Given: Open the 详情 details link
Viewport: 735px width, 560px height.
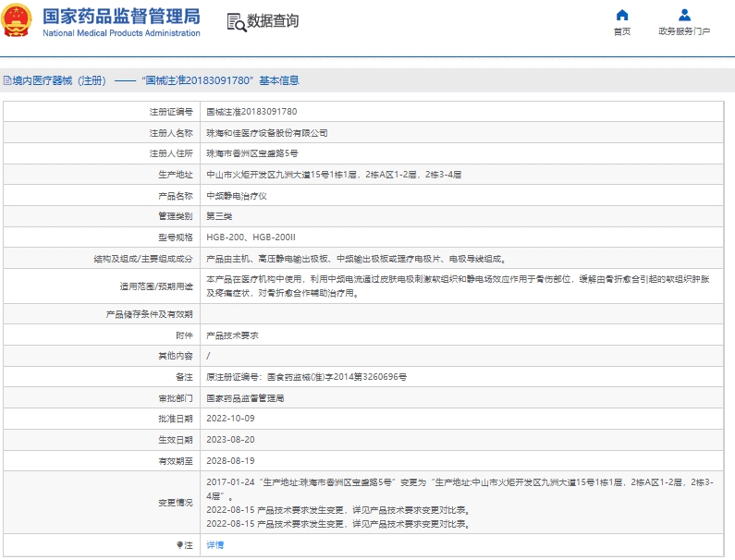Looking at the screenshot, I should point(215,544).
